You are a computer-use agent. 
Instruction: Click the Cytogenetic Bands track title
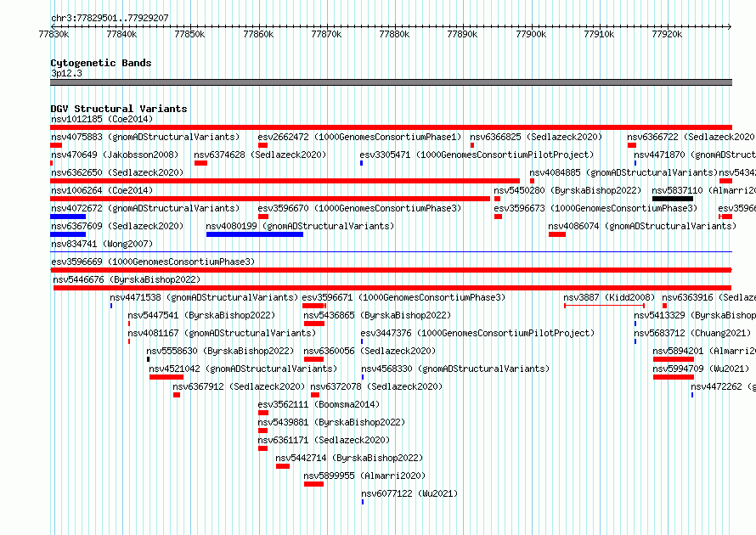[101, 63]
